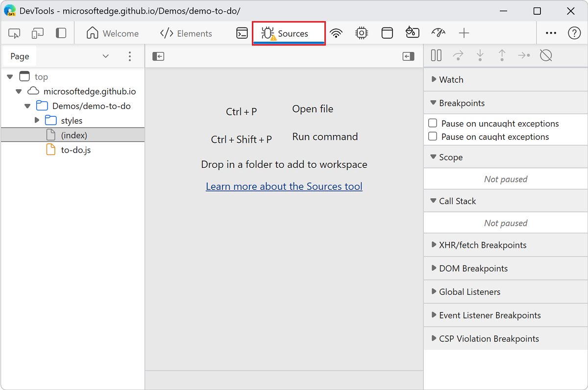Expand the styles folder
The image size is (588, 390).
coord(37,121)
